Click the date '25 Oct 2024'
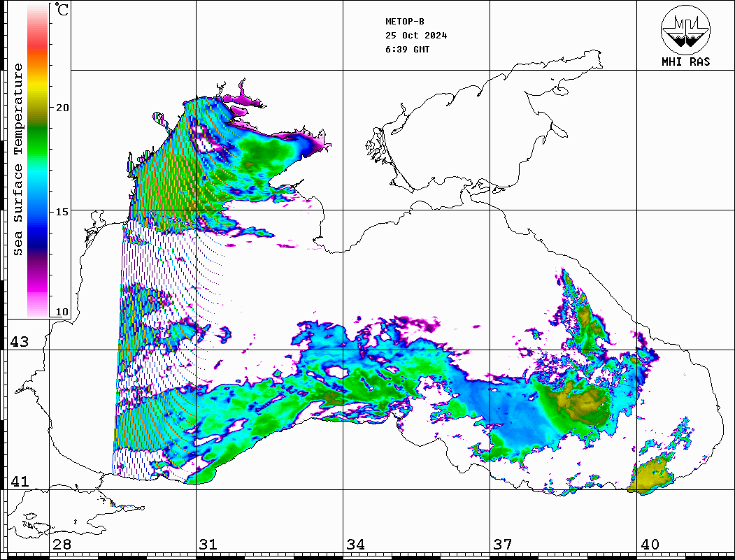 pos(416,36)
